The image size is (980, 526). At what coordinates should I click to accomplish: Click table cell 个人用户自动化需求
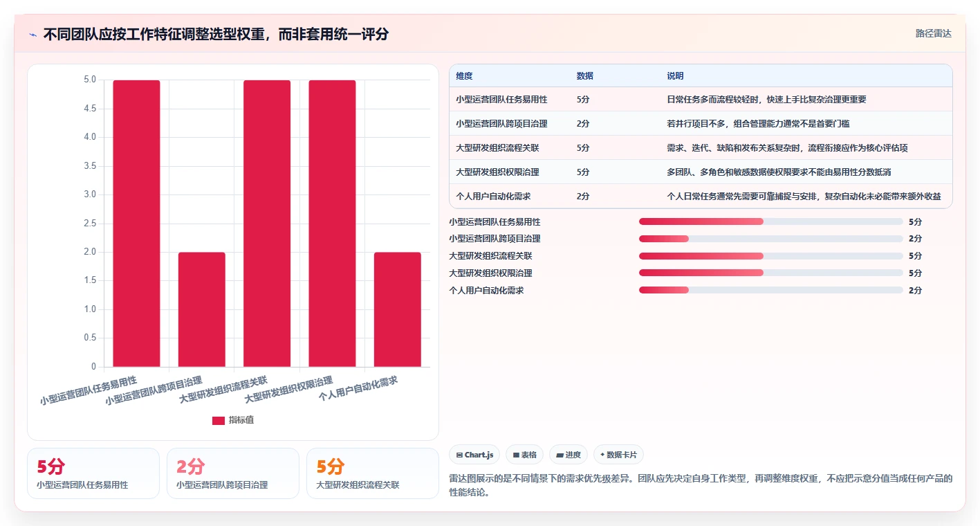[493, 197]
